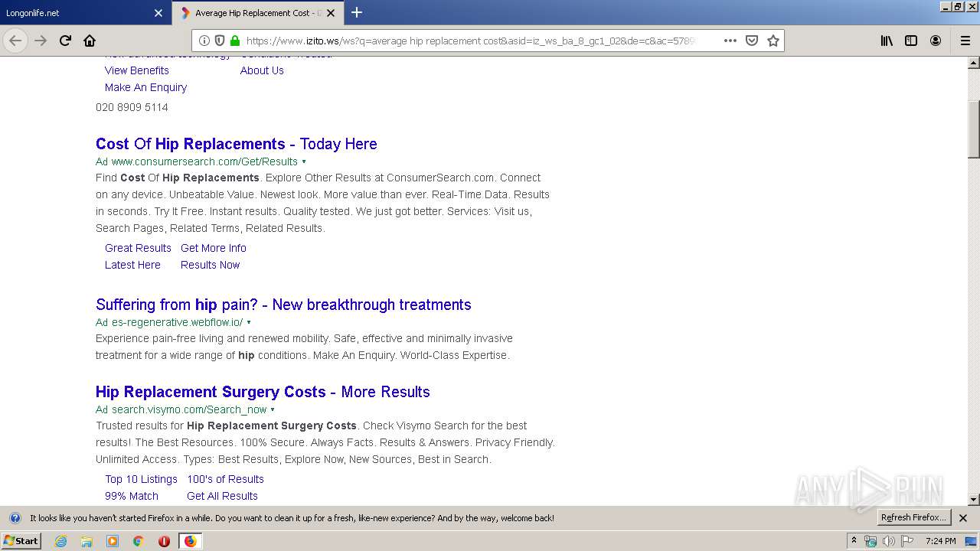
Task: Expand search.visymo.com ad dropdown arrow
Action: (x=273, y=409)
